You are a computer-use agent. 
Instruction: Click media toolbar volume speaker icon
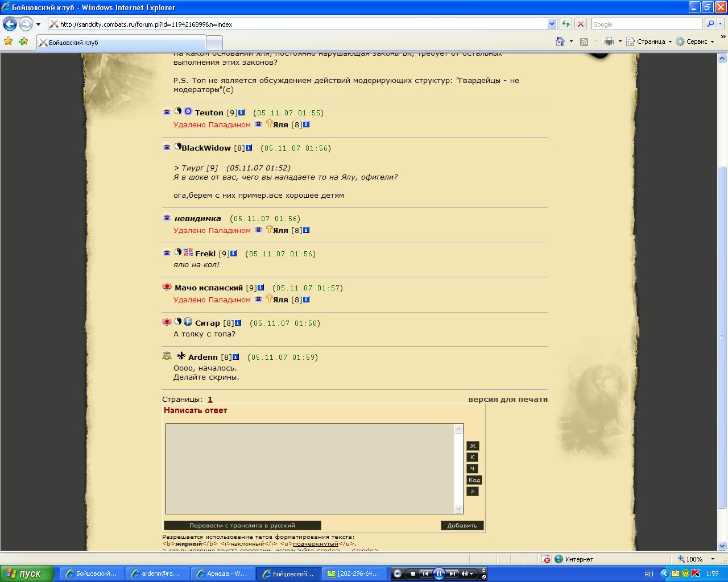tap(465, 573)
